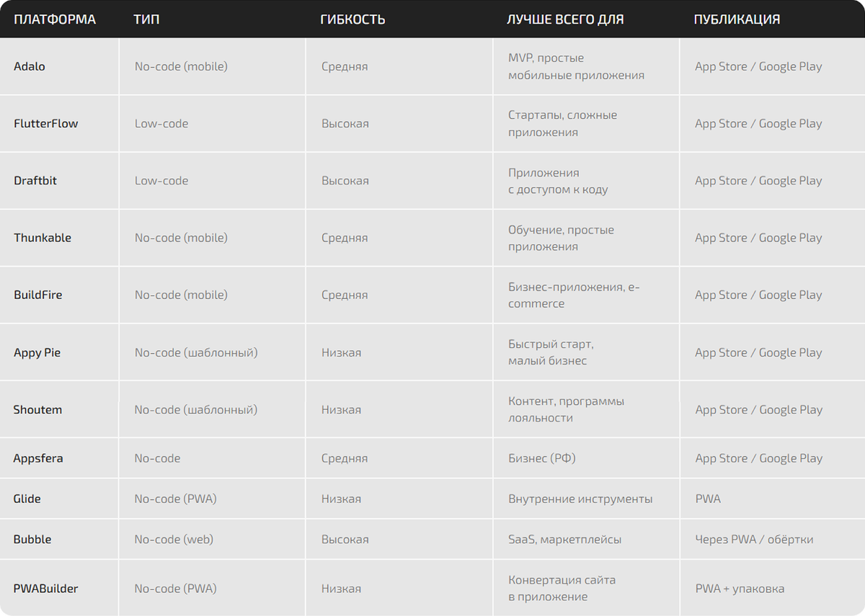Screen dimensions: 865x616
Task: Click 'App Store / Google Play' in Shoutem row
Action: (x=758, y=409)
